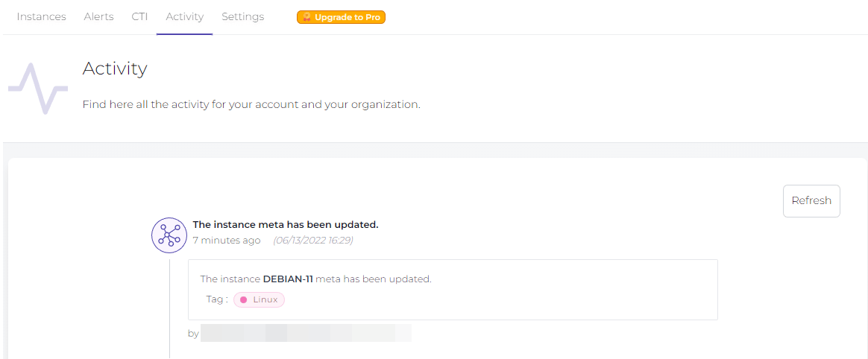The width and height of the screenshot is (868, 359).
Task: Click the Activity pulse line icon
Action: 37,89
